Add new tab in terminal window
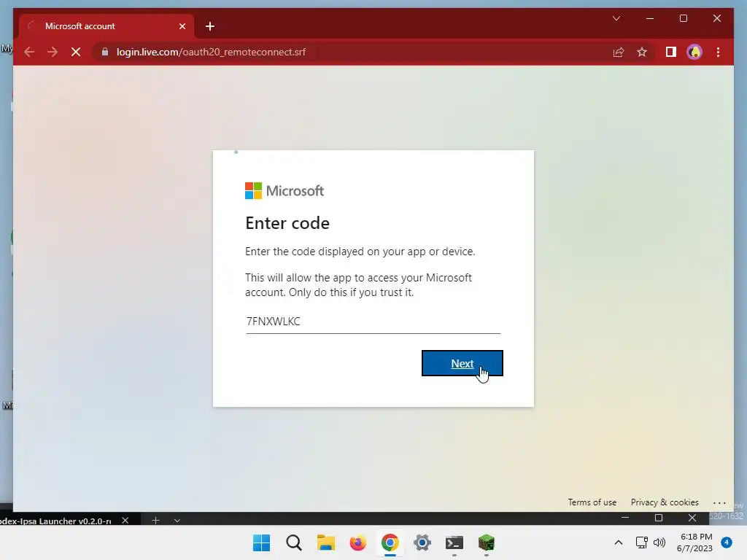The image size is (747, 560). [x=156, y=521]
